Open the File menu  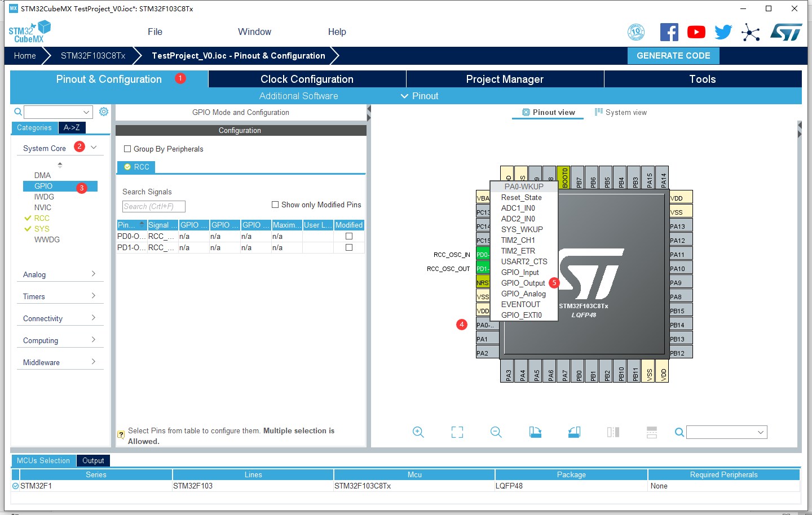click(155, 32)
